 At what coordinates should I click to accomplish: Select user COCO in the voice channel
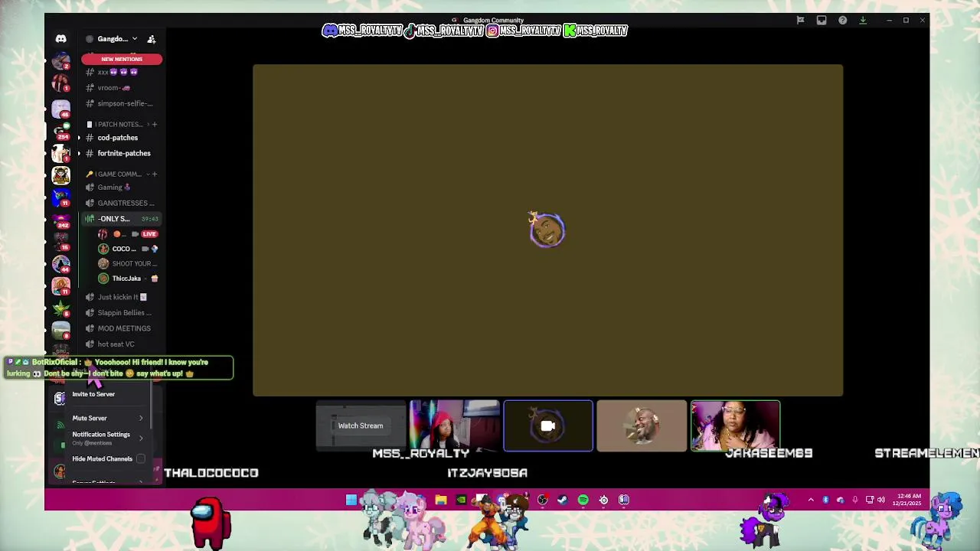(x=128, y=249)
